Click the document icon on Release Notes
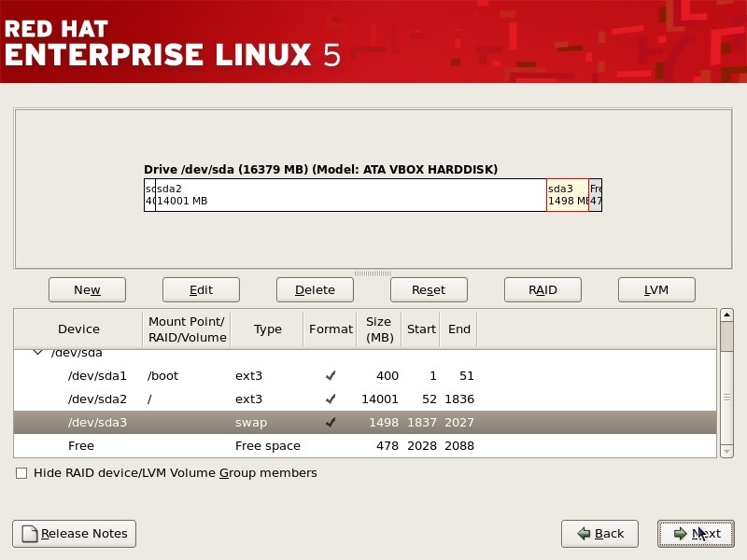Image resolution: width=747 pixels, height=560 pixels. click(30, 533)
